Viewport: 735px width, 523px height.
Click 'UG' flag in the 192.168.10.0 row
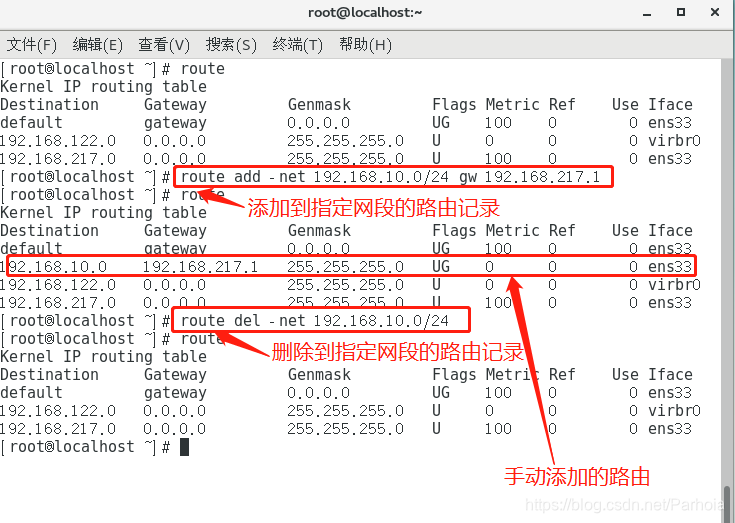[x=441, y=267]
